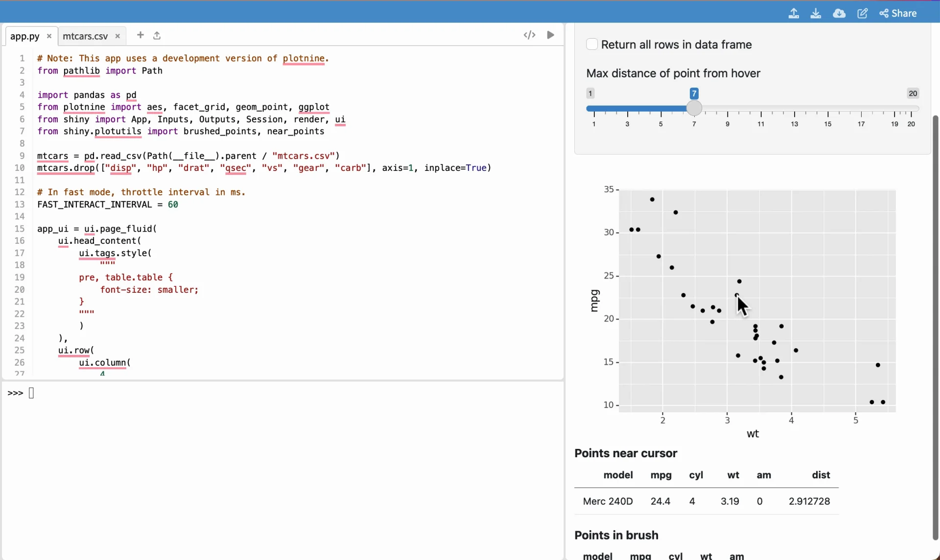The height and width of the screenshot is (560, 940).
Task: Click into the Python console prompt
Action: [31, 393]
